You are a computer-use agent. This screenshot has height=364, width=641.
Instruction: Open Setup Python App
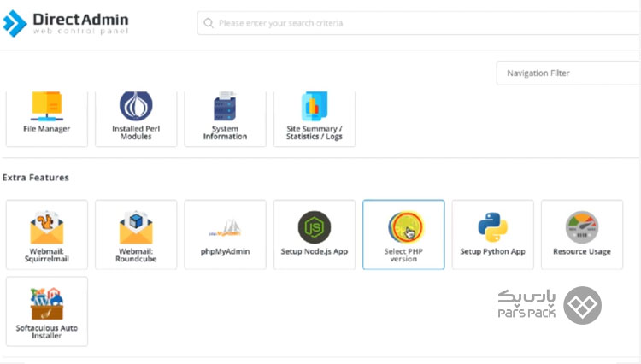(492, 234)
